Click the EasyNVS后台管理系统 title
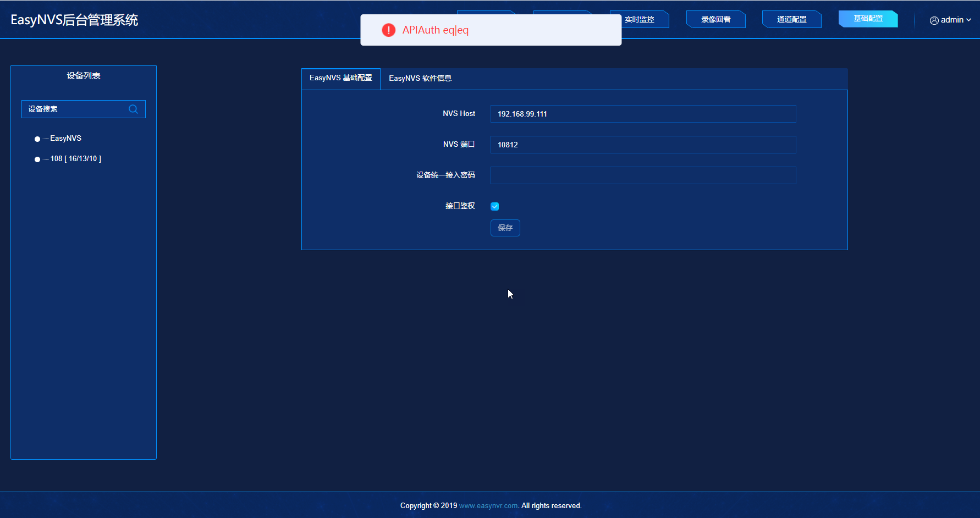This screenshot has height=518, width=980. coord(74,20)
